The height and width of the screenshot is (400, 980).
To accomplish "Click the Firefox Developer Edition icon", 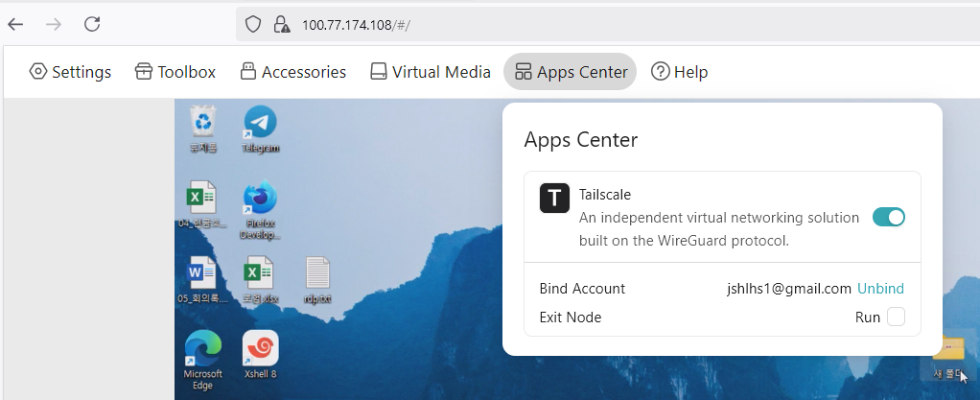I will coord(260,200).
